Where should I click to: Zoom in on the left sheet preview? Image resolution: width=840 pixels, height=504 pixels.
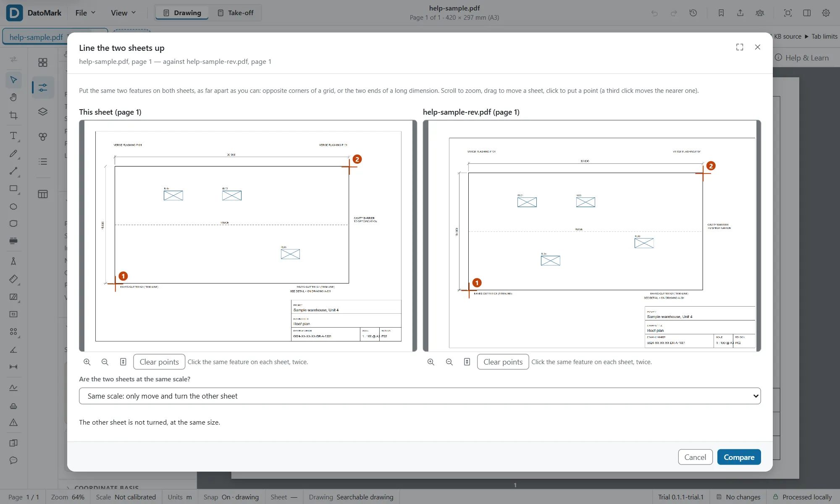(x=87, y=362)
